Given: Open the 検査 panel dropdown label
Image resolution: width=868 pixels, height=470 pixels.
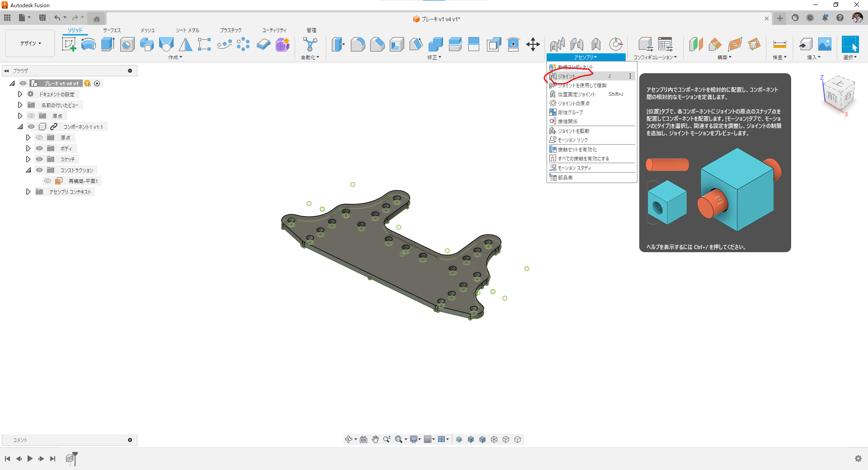Looking at the screenshot, I should pyautogui.click(x=779, y=57).
